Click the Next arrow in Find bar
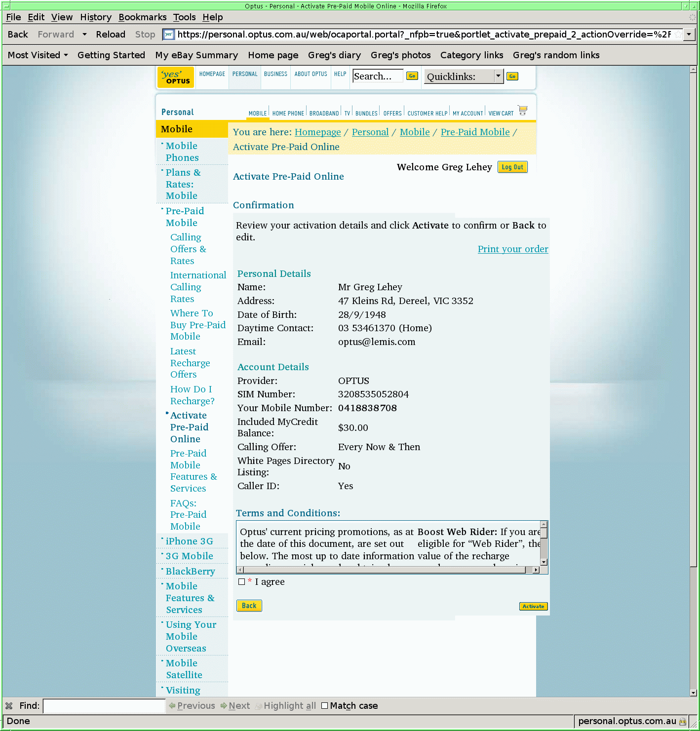The image size is (700, 731). click(x=235, y=706)
